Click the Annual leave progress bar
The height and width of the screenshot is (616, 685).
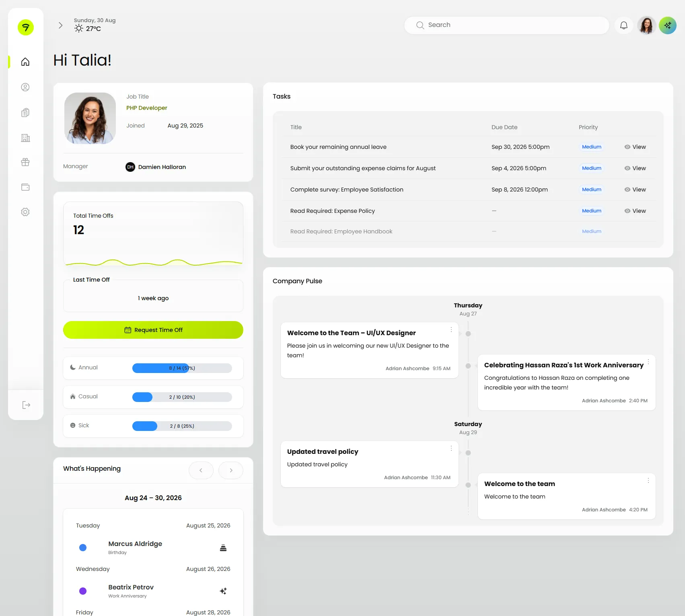point(182,368)
